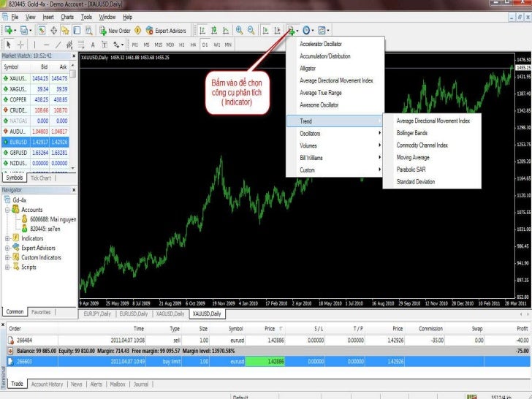Open the Oscillators submenu entry
This screenshot has height=399, width=532.
pos(335,133)
